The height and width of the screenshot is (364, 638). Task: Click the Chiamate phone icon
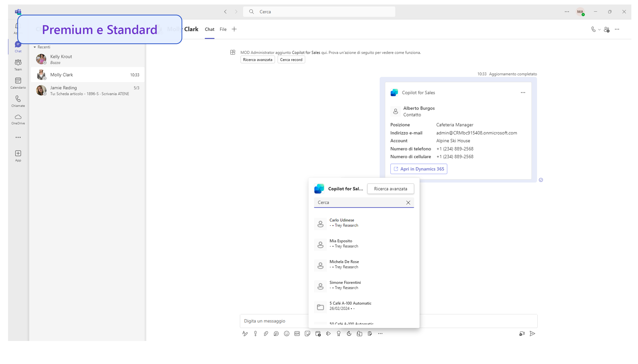click(18, 101)
